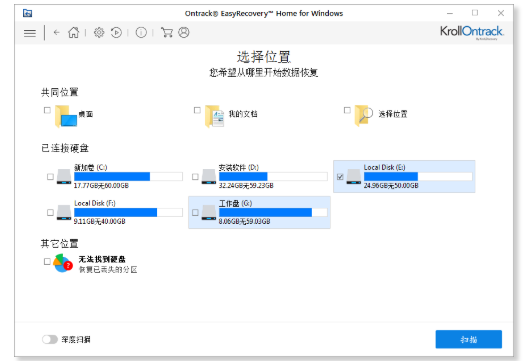
Task: Check the 工作盘 (G:) drive checkbox
Action: point(195,212)
